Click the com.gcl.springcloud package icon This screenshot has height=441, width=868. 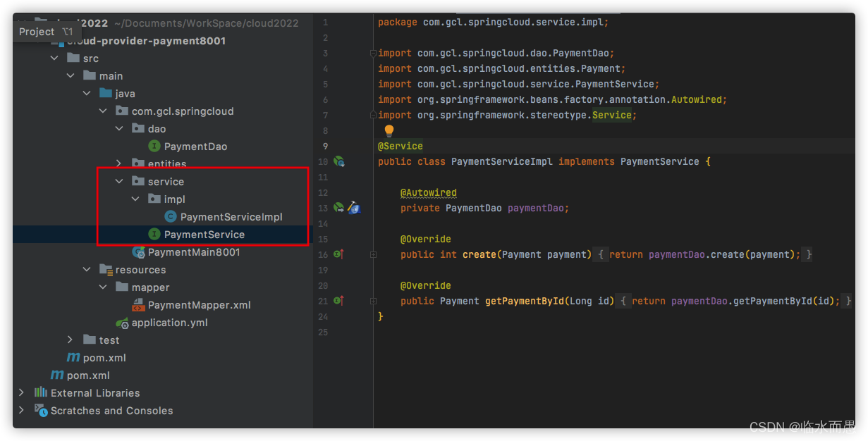pos(122,111)
